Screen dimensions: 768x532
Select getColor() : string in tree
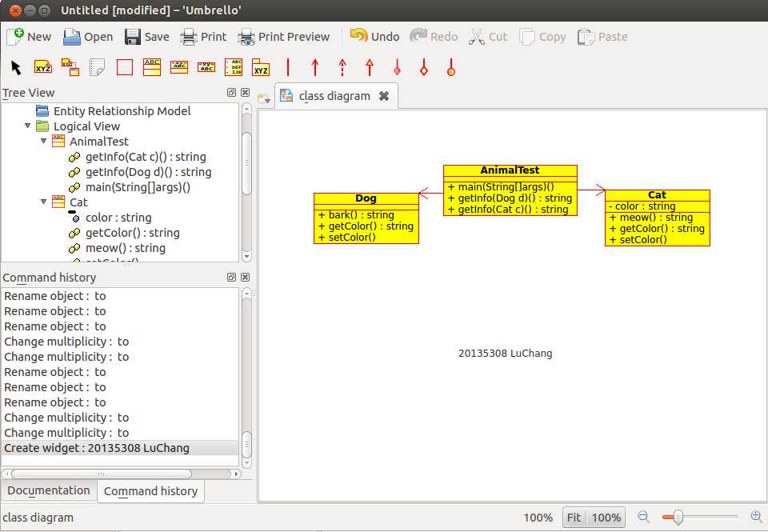[132, 233]
